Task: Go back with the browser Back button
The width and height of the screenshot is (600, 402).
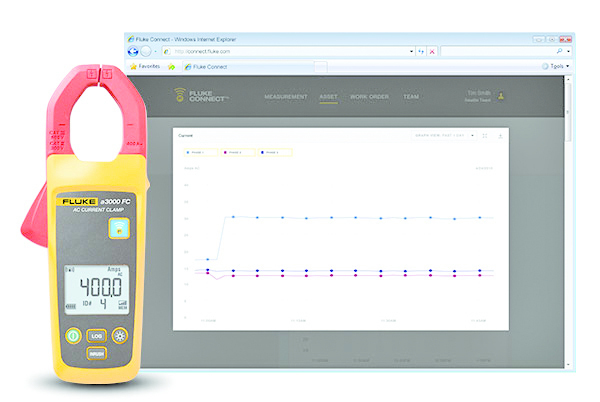Action: click(x=133, y=51)
